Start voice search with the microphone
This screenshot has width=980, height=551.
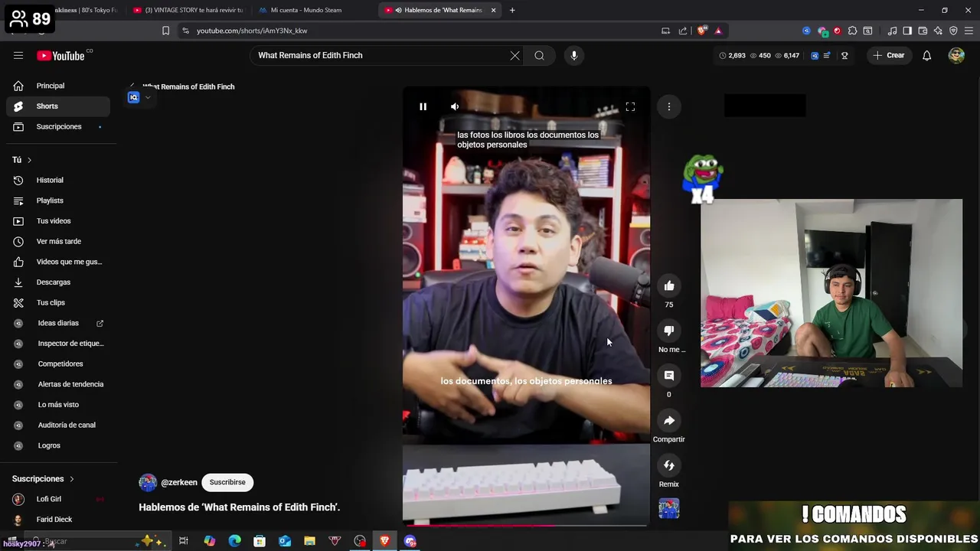[573, 55]
